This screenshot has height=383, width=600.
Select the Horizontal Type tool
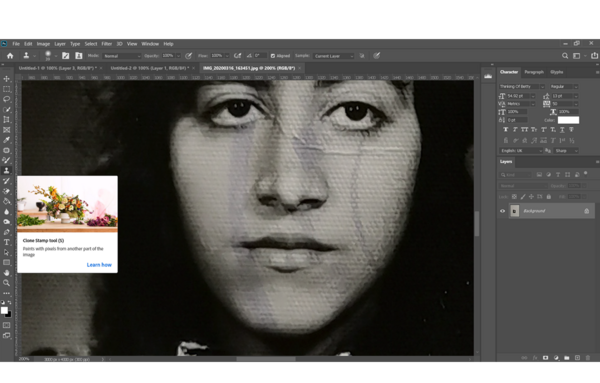click(x=7, y=242)
